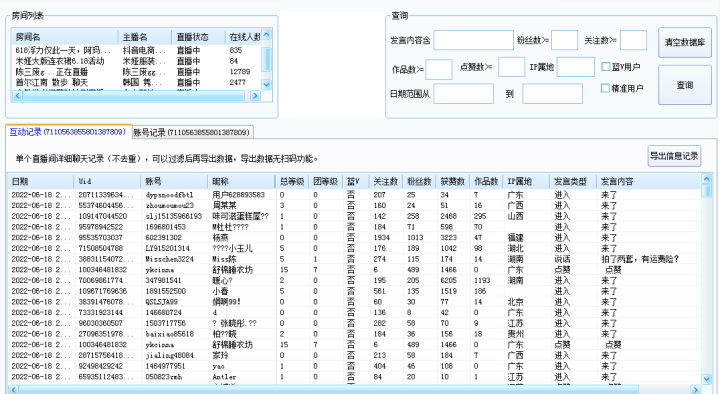Click room list horizontal scroll left arrow
720x394 pixels.
coord(17,96)
